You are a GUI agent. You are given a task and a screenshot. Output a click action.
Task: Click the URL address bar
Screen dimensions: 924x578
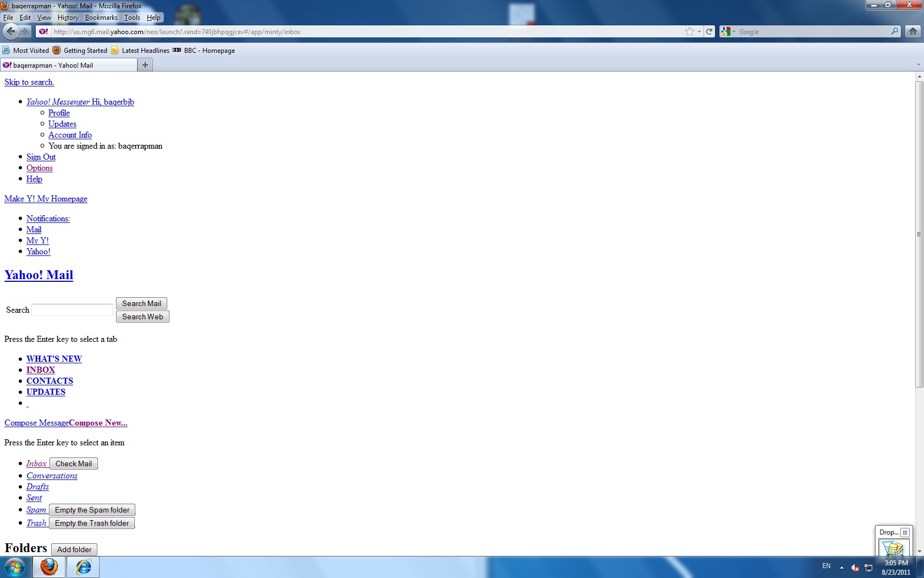tap(367, 31)
